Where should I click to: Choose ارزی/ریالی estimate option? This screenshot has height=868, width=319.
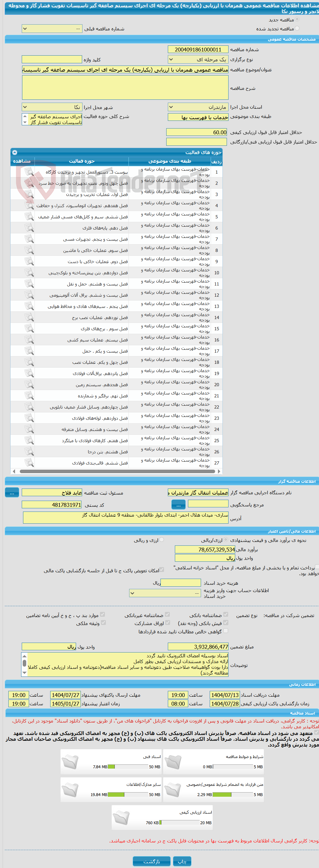[226, 539]
